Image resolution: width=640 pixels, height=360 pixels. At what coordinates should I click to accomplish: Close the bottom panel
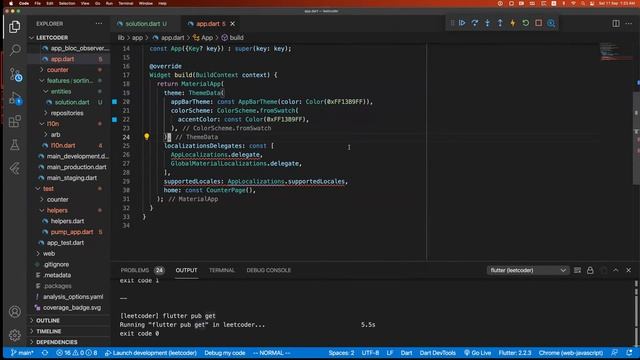coord(629,270)
